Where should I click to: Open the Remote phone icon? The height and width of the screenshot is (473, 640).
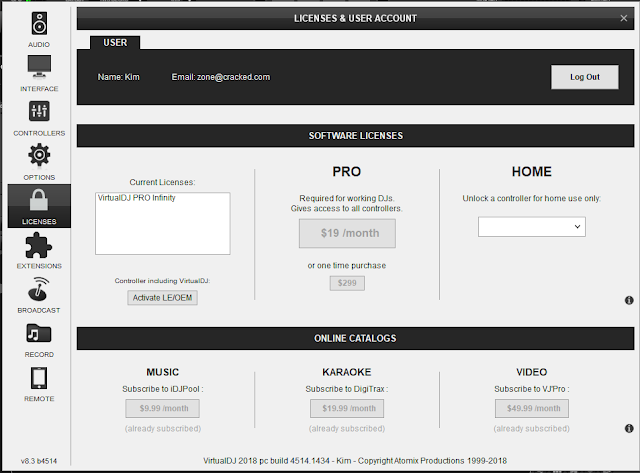click(x=39, y=378)
